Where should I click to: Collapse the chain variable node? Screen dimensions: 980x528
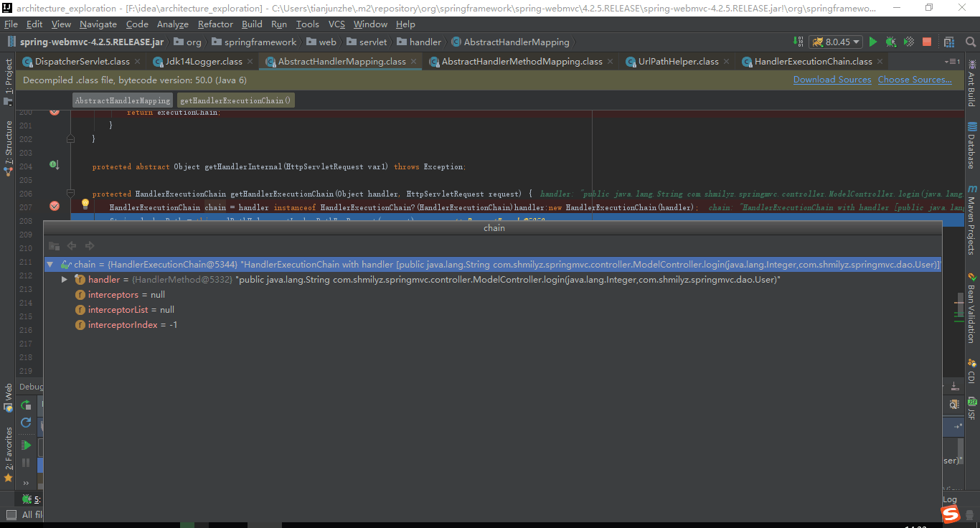pyautogui.click(x=49, y=264)
